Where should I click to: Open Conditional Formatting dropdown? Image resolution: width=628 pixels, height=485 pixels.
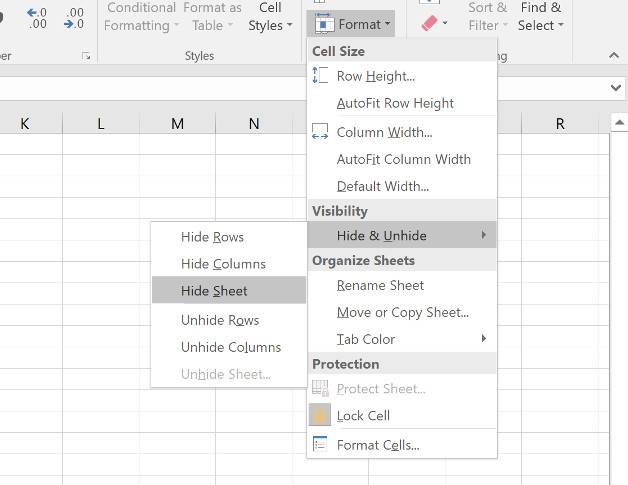click(141, 17)
